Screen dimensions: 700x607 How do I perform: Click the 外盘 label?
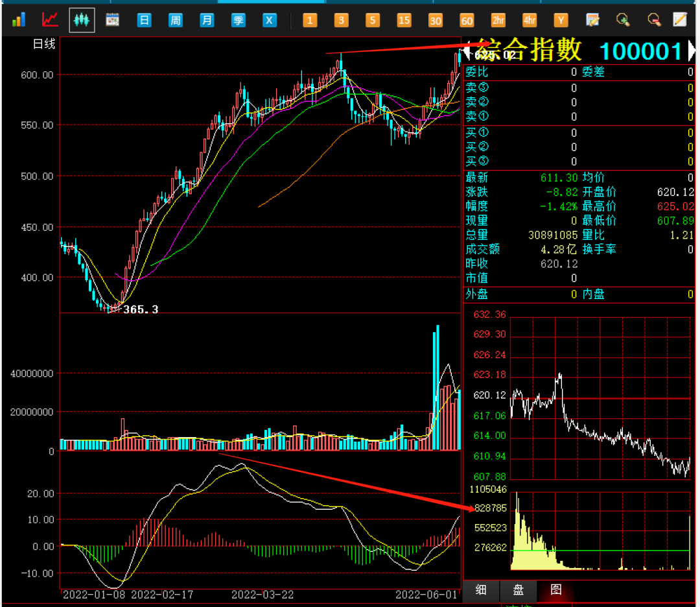[477, 294]
